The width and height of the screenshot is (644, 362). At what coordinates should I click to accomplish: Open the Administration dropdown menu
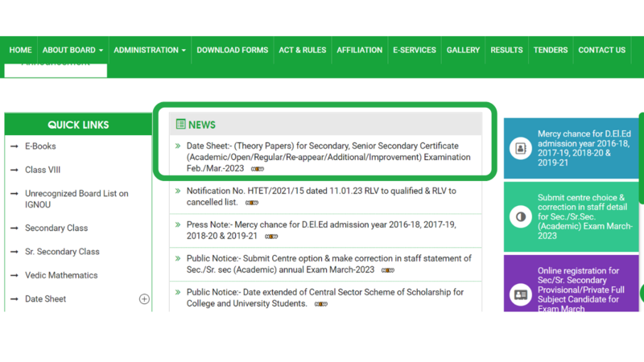tap(149, 50)
